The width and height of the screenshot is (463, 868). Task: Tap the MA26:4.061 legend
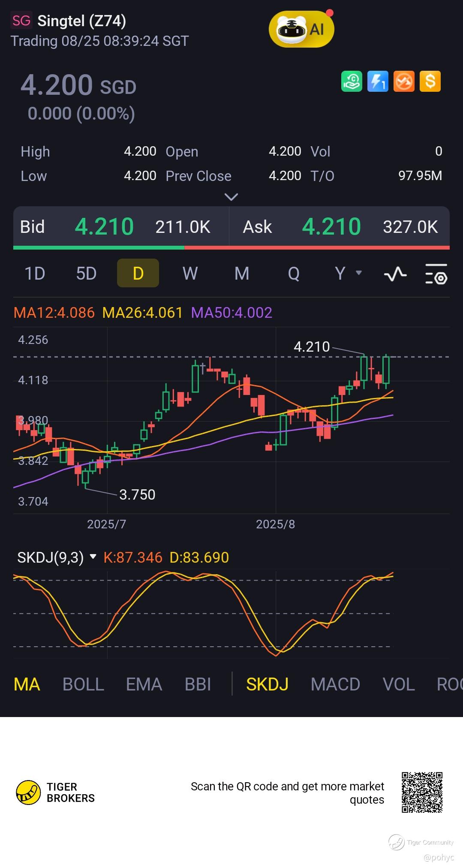(143, 313)
